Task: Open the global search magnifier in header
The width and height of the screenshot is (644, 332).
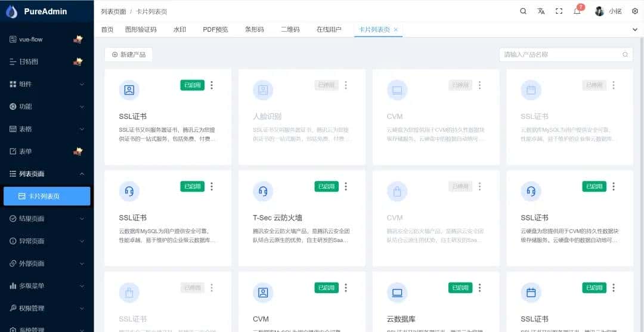Action: [x=524, y=11]
